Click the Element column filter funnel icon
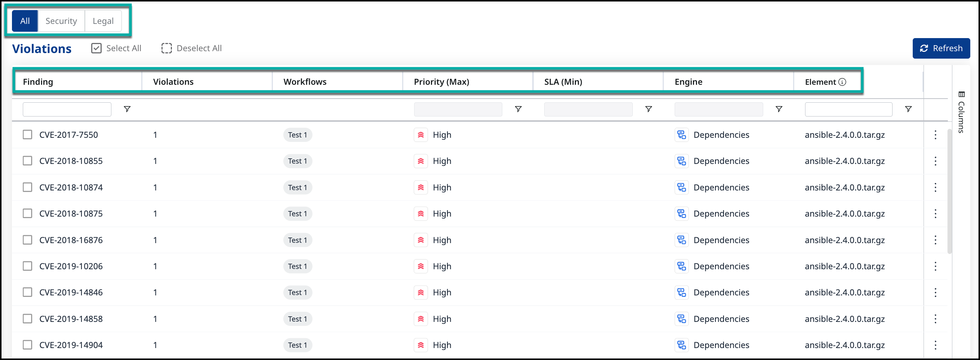Screen dimensions: 980x360 click(x=908, y=109)
